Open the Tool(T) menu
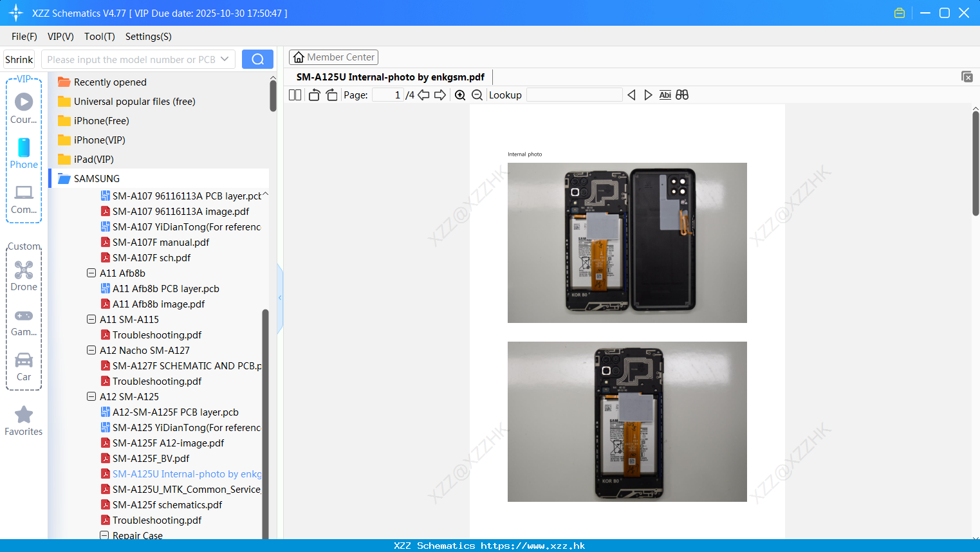980x552 pixels. tap(99, 37)
